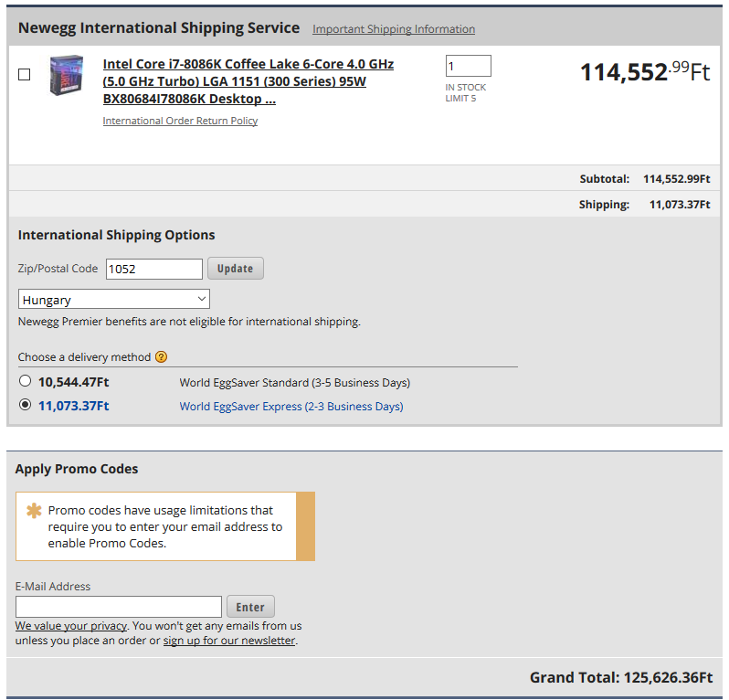
Task: Open the Hungary country dropdown
Action: (114, 299)
